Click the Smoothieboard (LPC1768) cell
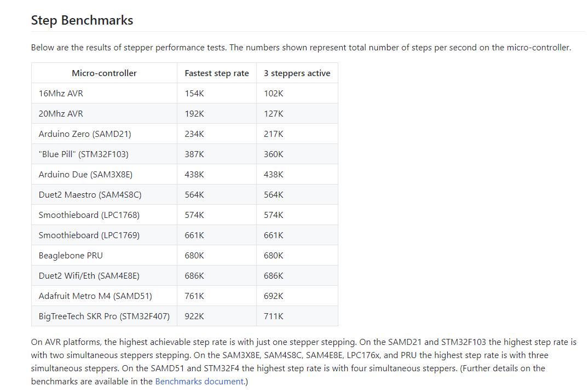Screen dimensions: 588x392 [x=104, y=215]
